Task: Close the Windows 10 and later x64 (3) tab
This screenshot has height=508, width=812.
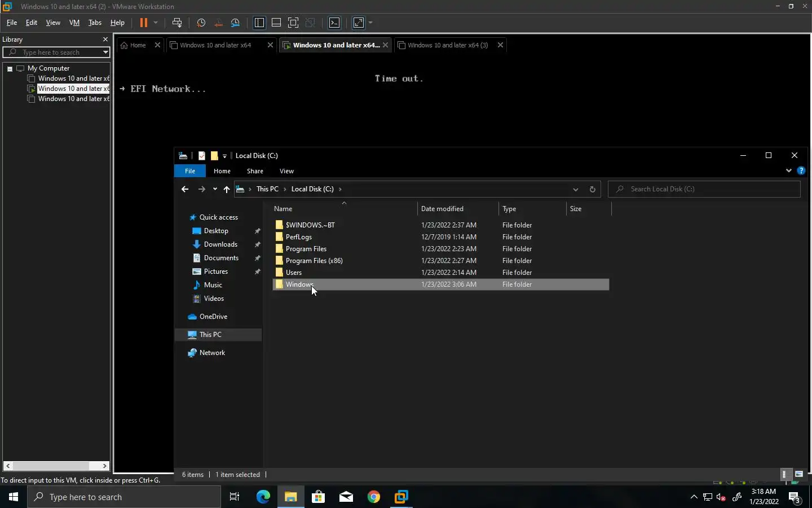Action: click(500, 45)
